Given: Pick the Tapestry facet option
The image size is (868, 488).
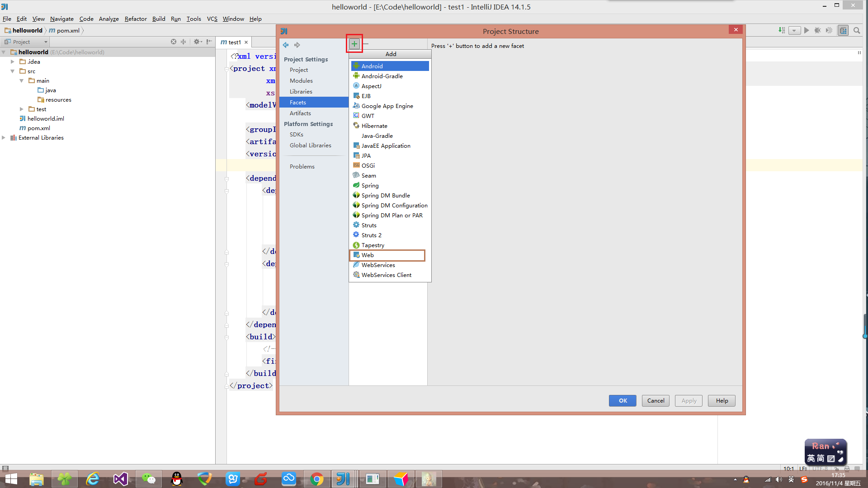Looking at the screenshot, I should (390, 245).
